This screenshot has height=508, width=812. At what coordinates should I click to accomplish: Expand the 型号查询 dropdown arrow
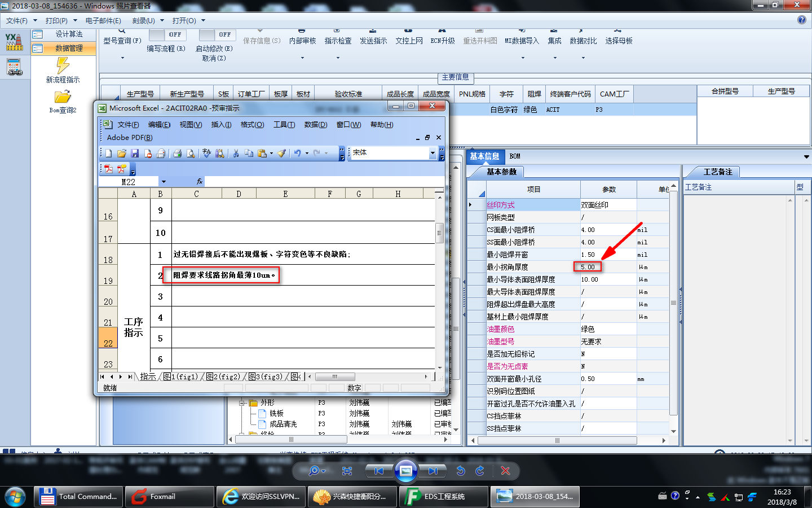[x=122, y=58]
